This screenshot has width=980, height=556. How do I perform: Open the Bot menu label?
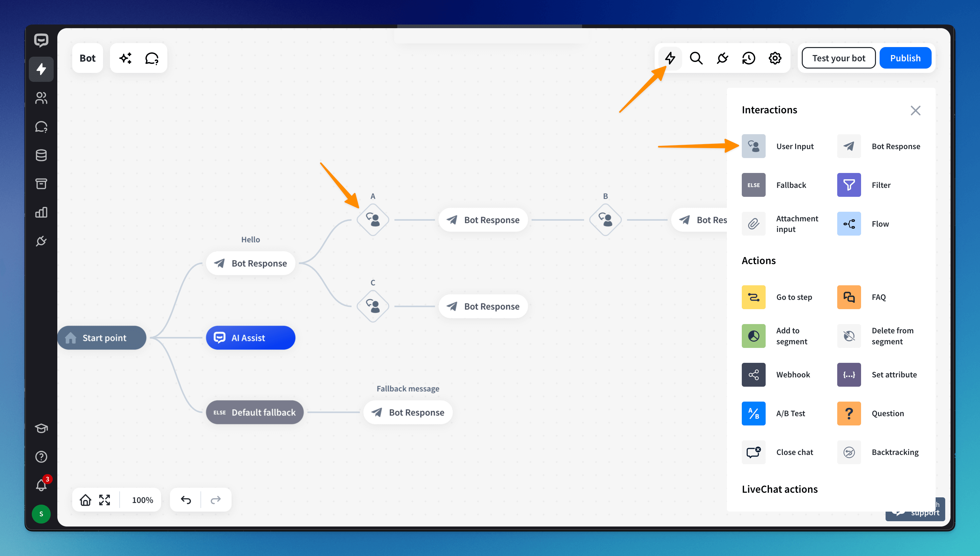tap(87, 58)
